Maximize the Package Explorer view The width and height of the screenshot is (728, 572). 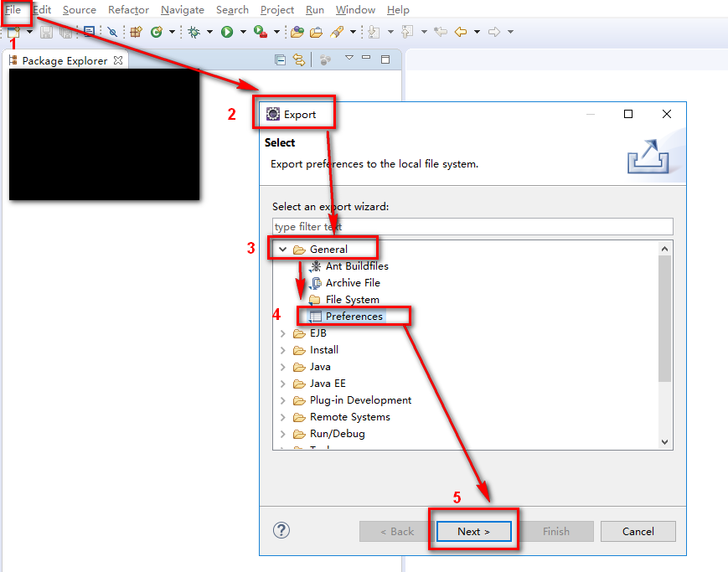[385, 59]
